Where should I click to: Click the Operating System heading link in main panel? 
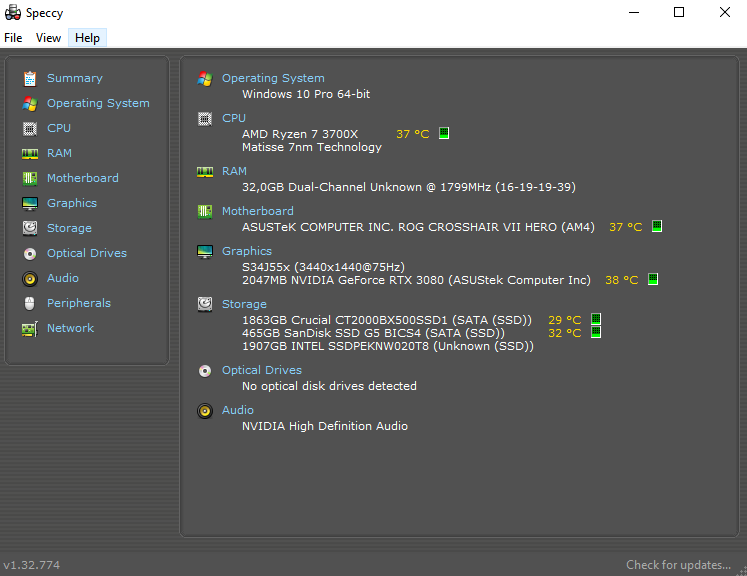pos(273,78)
